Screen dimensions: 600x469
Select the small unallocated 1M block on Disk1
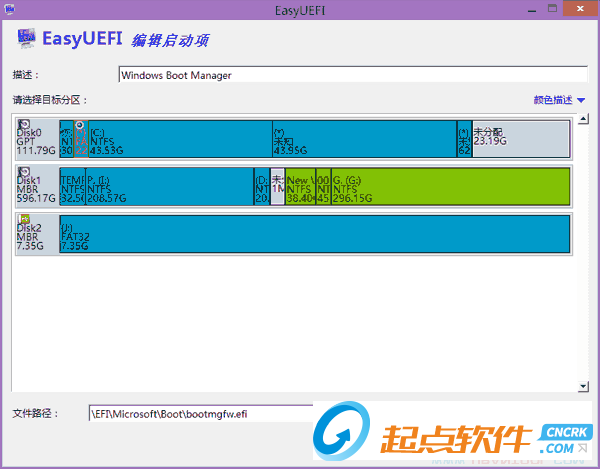(x=277, y=186)
